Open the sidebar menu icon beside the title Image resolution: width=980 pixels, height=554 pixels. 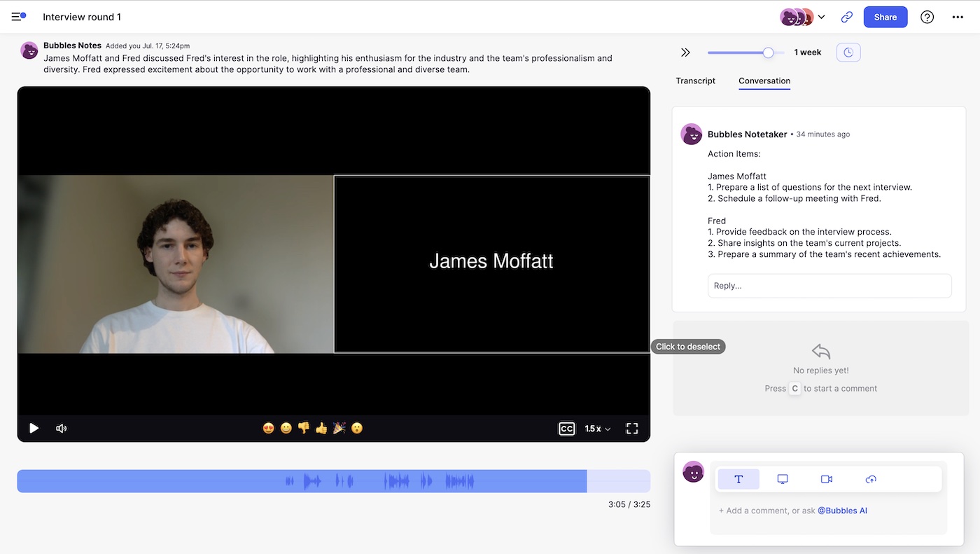pos(19,17)
